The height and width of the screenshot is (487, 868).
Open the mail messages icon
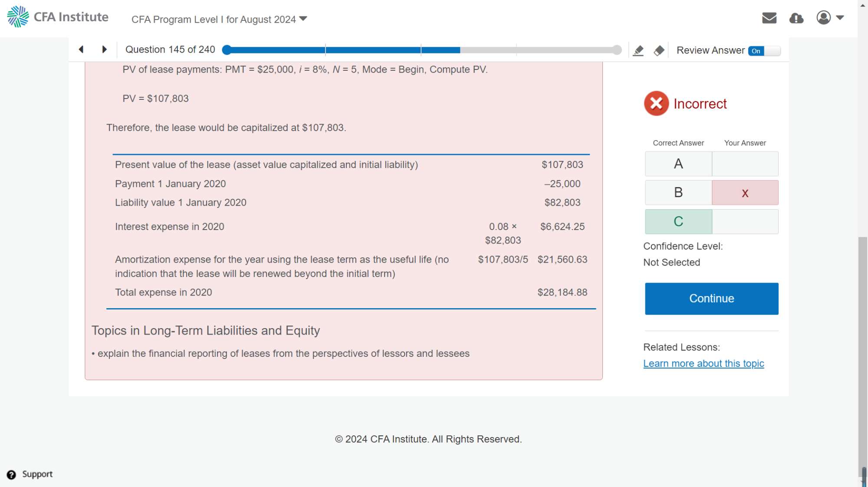[769, 18]
